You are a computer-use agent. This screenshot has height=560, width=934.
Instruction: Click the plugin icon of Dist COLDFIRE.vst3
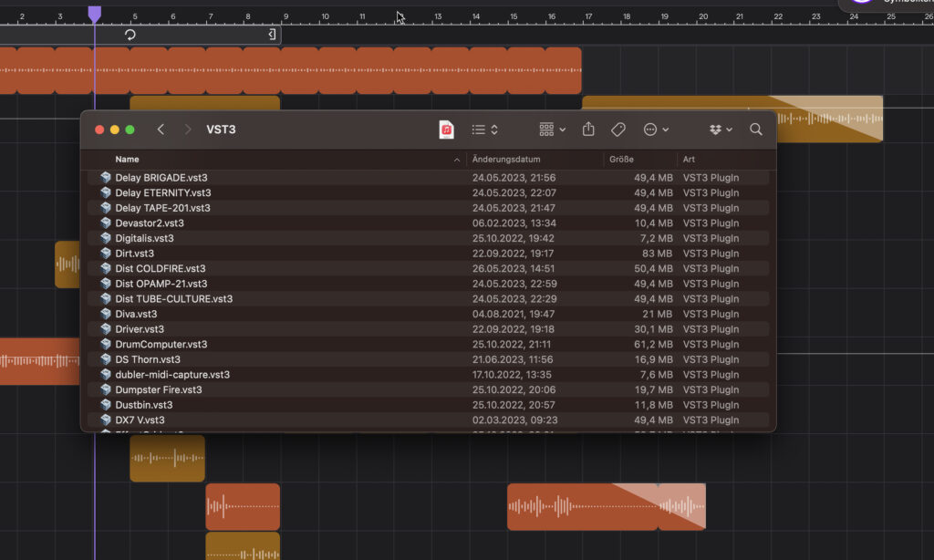tap(106, 268)
